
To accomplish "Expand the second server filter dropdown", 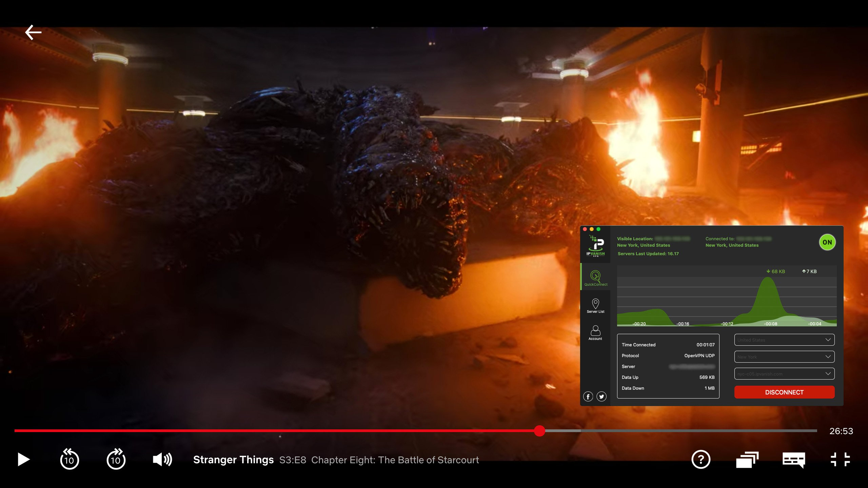I will click(x=784, y=356).
